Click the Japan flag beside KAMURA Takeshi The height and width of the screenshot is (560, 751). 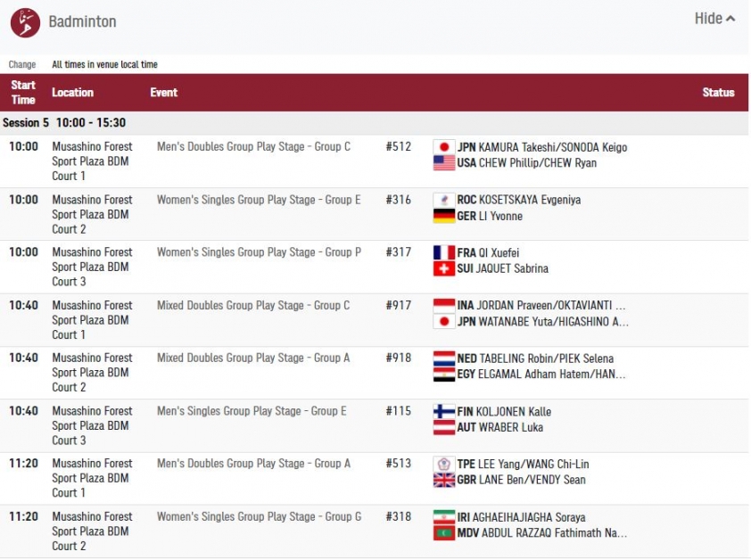pyautogui.click(x=444, y=147)
